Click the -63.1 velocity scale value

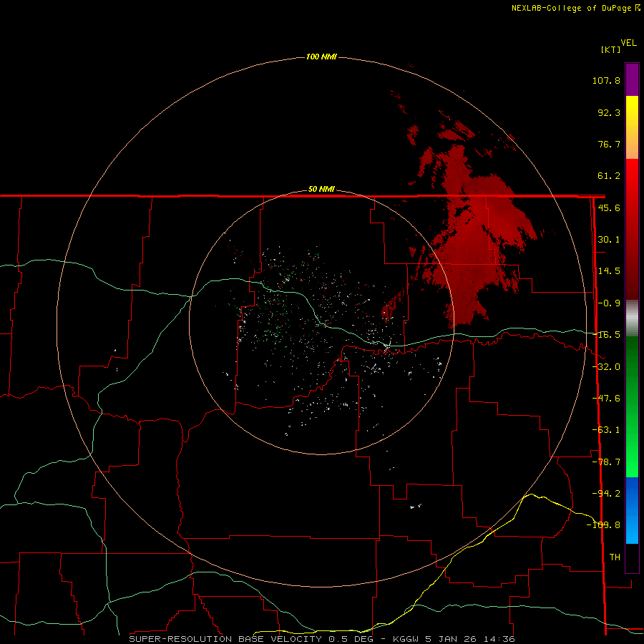coord(606,430)
